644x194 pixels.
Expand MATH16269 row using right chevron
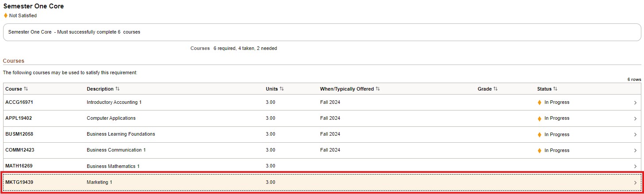635,167
